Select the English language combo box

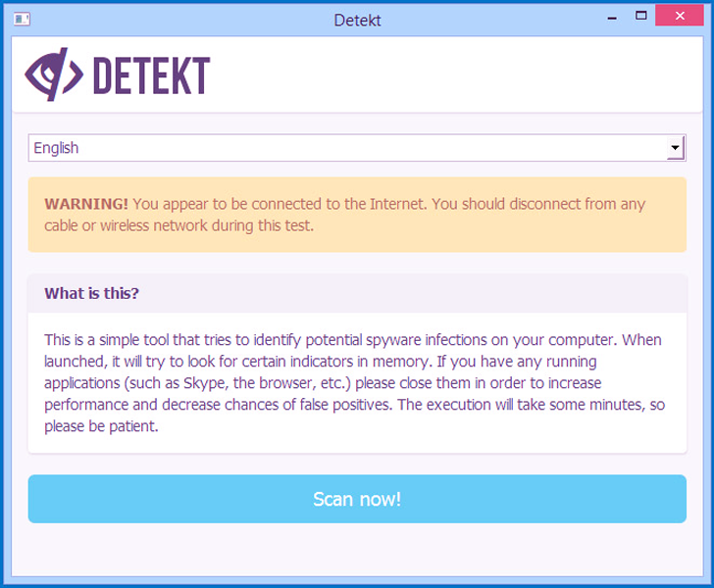pyautogui.click(x=357, y=147)
